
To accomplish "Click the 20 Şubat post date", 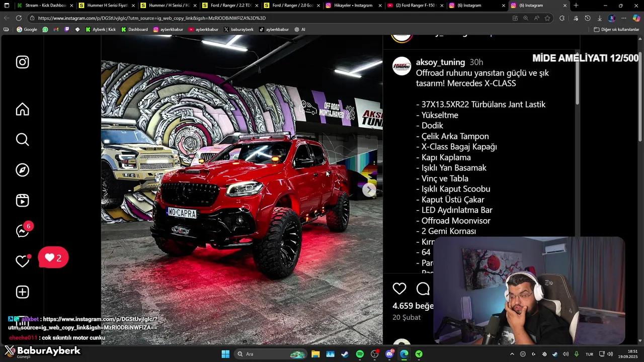I will click(x=407, y=317).
